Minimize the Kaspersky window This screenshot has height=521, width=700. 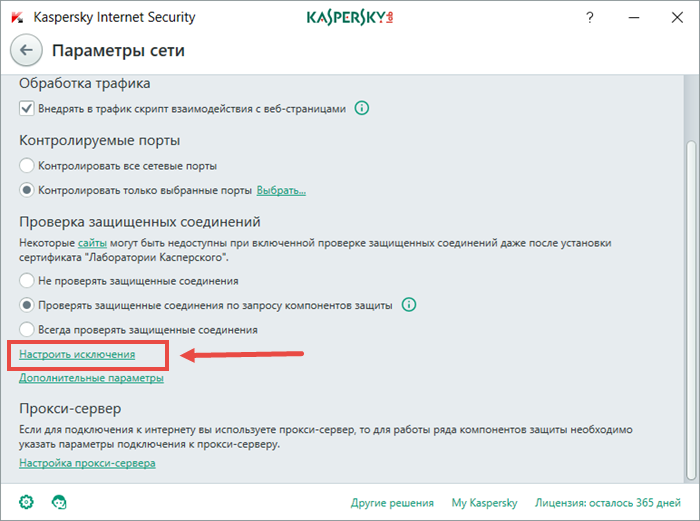634,18
